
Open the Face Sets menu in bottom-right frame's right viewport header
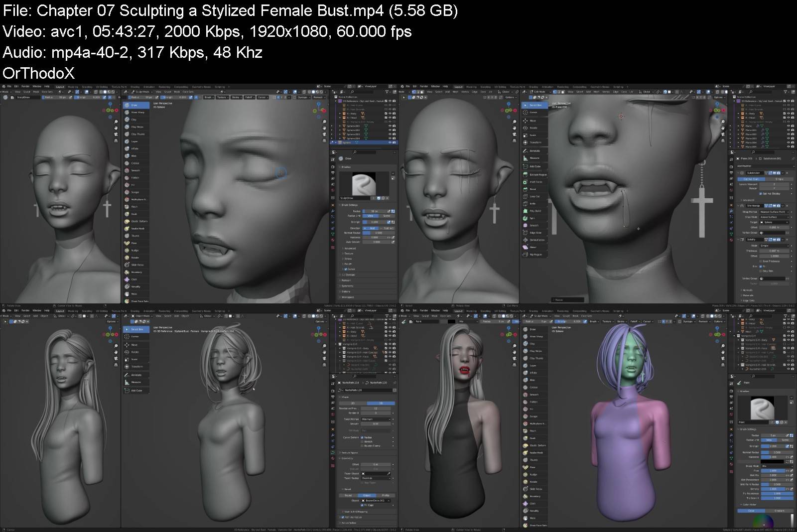click(x=586, y=316)
